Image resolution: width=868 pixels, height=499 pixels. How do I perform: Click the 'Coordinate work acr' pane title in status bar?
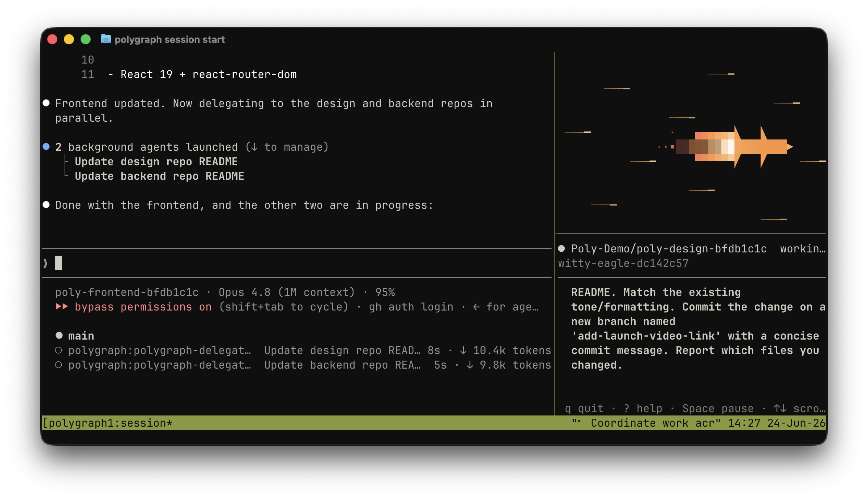click(x=652, y=423)
